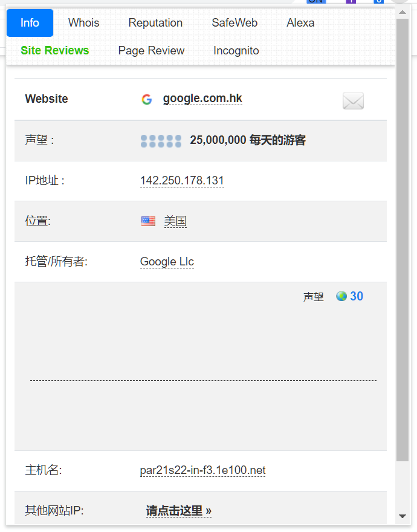Open the Alexa tab
The width and height of the screenshot is (417, 532).
click(x=300, y=23)
